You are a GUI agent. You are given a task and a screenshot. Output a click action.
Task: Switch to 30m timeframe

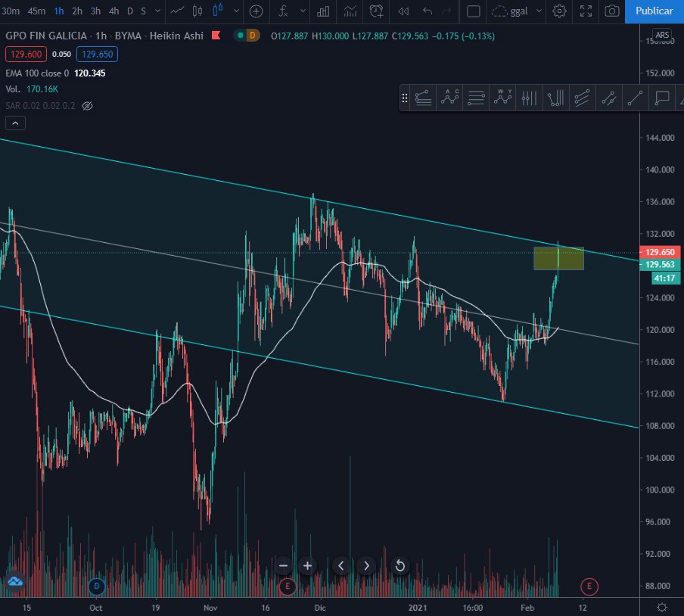[x=11, y=11]
